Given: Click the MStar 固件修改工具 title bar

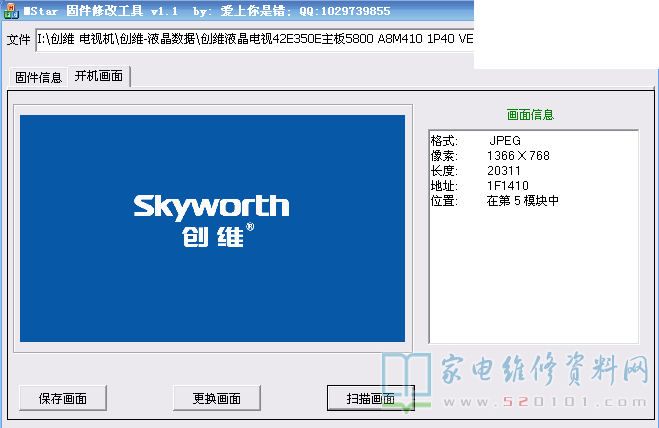Looking at the screenshot, I should 200,11.
